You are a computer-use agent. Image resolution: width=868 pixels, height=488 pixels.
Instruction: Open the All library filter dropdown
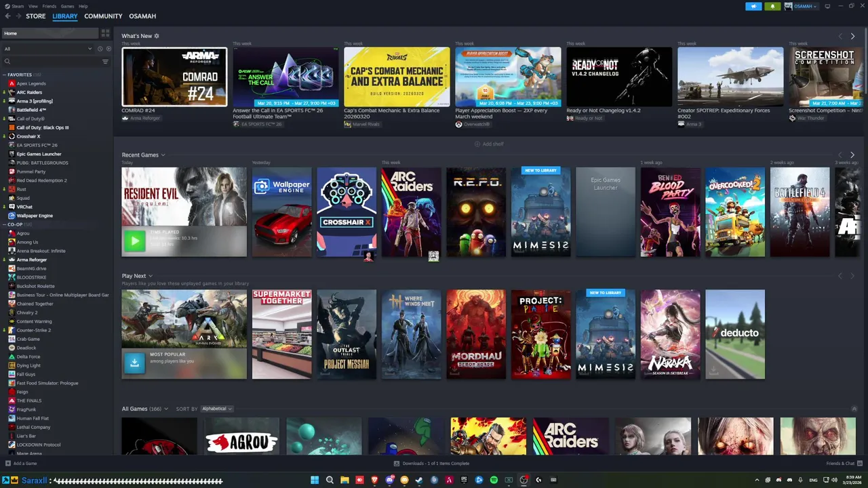(47, 49)
